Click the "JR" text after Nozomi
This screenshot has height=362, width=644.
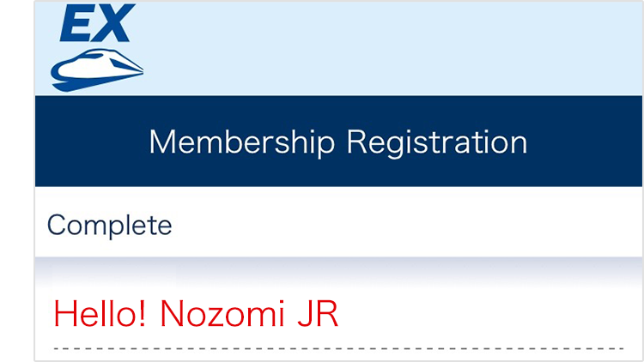coord(317,315)
